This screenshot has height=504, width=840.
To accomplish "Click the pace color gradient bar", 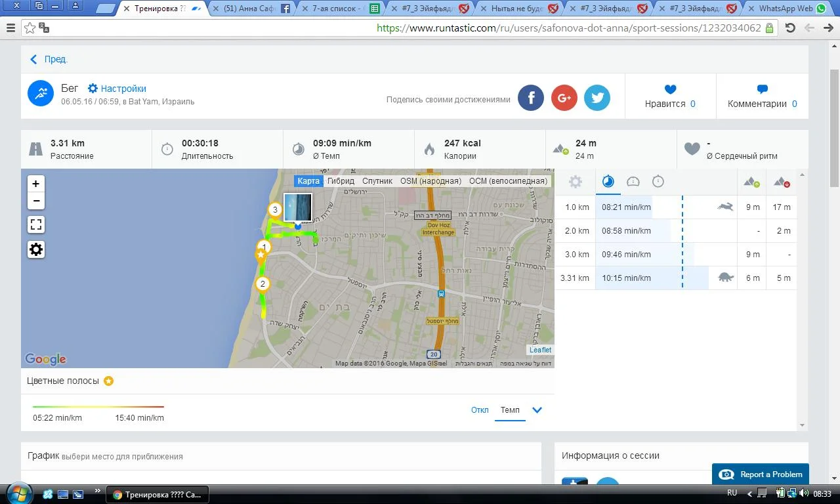I will pyautogui.click(x=98, y=407).
